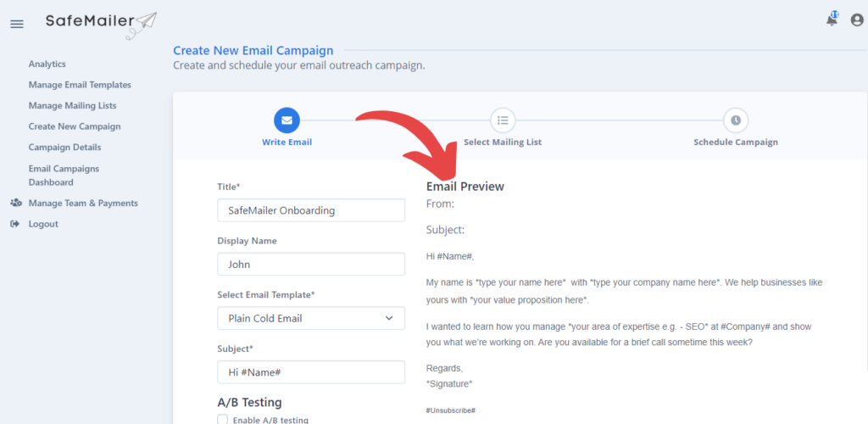Click the SafeMailer paper plane logo
Viewport: 868px width, 424px height.
pyautogui.click(x=102, y=25)
